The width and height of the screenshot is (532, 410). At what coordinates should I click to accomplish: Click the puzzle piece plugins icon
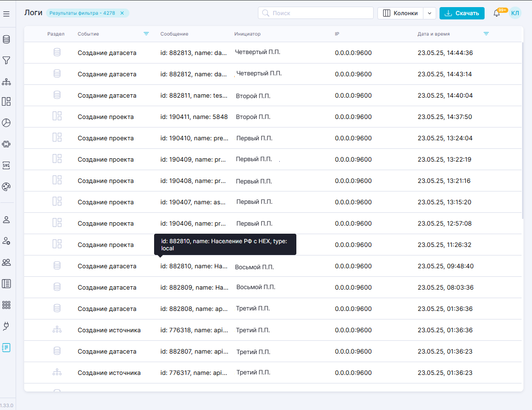click(x=6, y=144)
